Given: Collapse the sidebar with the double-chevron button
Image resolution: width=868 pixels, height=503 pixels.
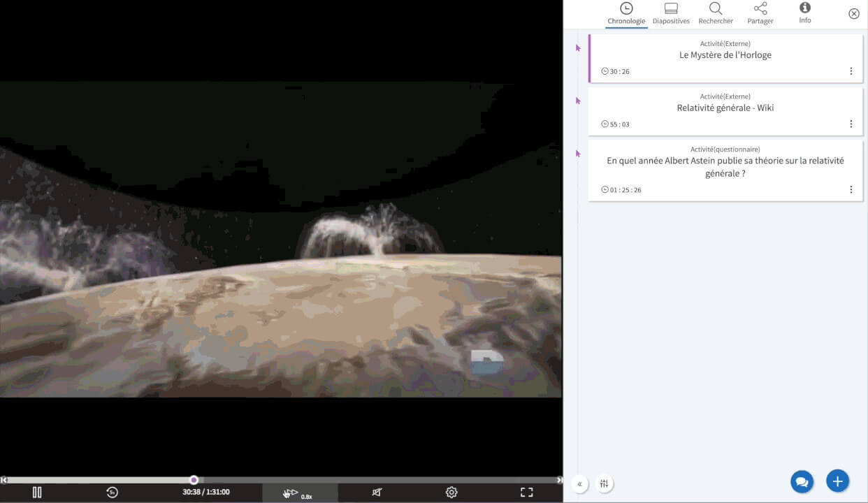Looking at the screenshot, I should 579,483.
